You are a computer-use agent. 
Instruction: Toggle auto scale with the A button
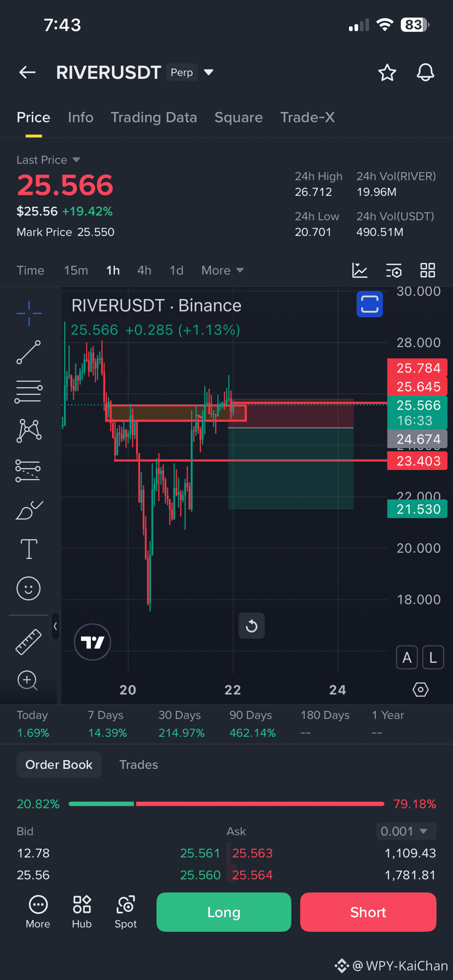406,657
